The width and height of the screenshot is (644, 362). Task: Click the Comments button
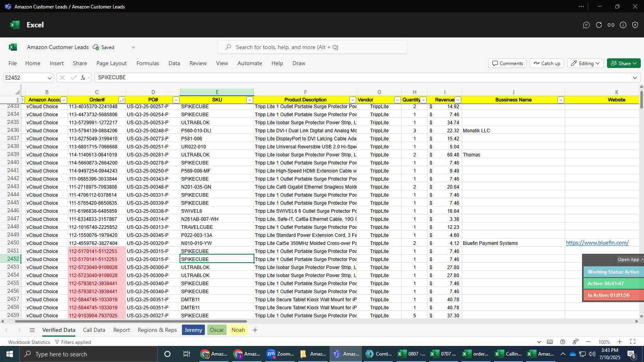[x=508, y=64]
